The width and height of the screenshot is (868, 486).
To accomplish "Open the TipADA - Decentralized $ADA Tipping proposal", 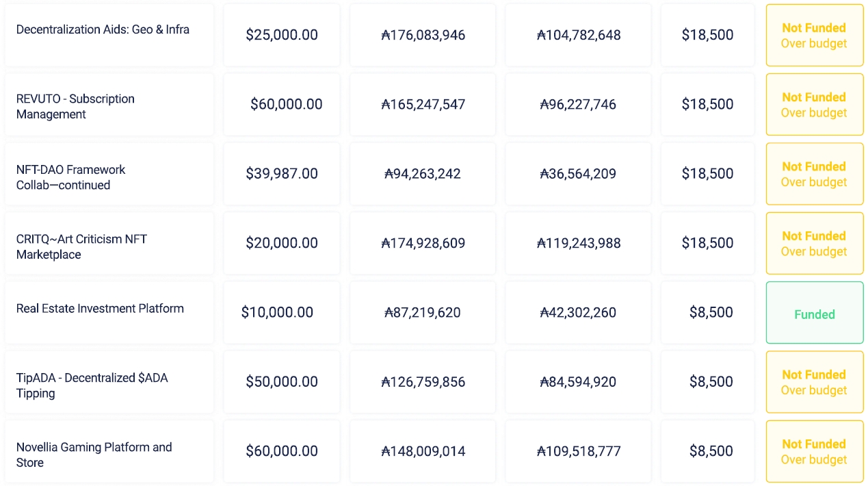I will pos(92,385).
